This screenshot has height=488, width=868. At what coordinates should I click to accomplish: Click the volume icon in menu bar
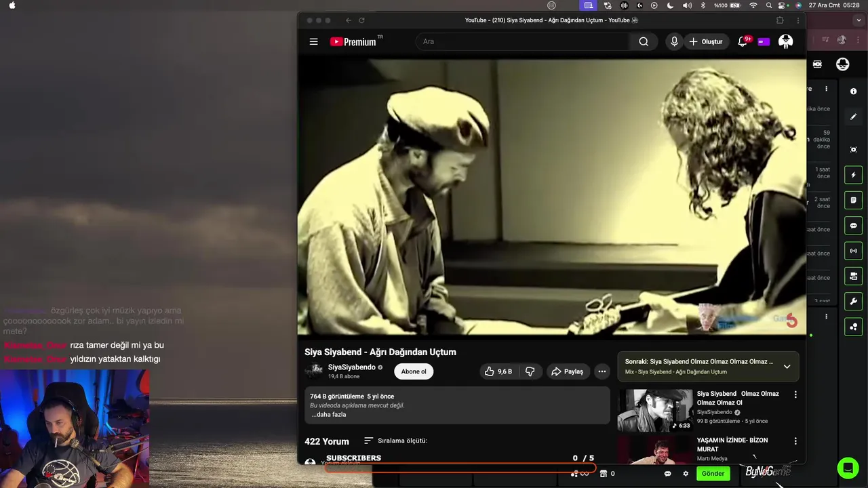pos(687,5)
